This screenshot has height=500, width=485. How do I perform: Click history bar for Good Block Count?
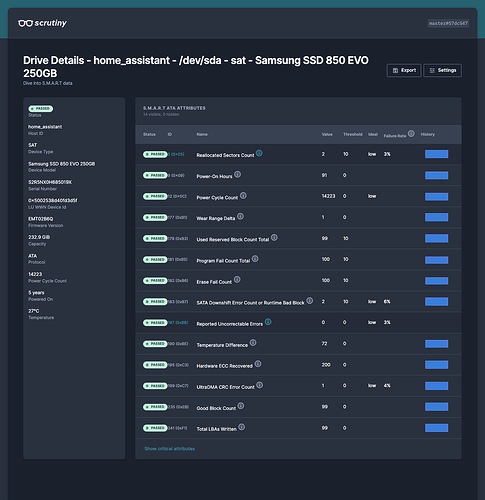point(436,407)
